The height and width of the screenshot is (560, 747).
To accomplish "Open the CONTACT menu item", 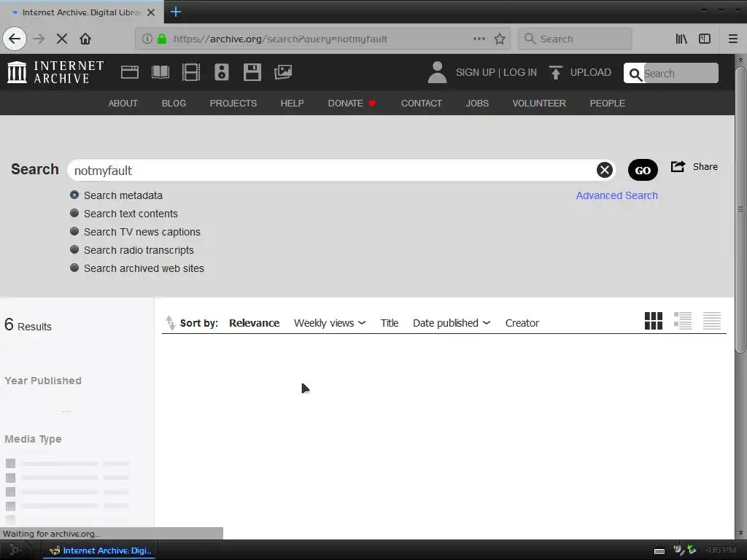I will (421, 104).
